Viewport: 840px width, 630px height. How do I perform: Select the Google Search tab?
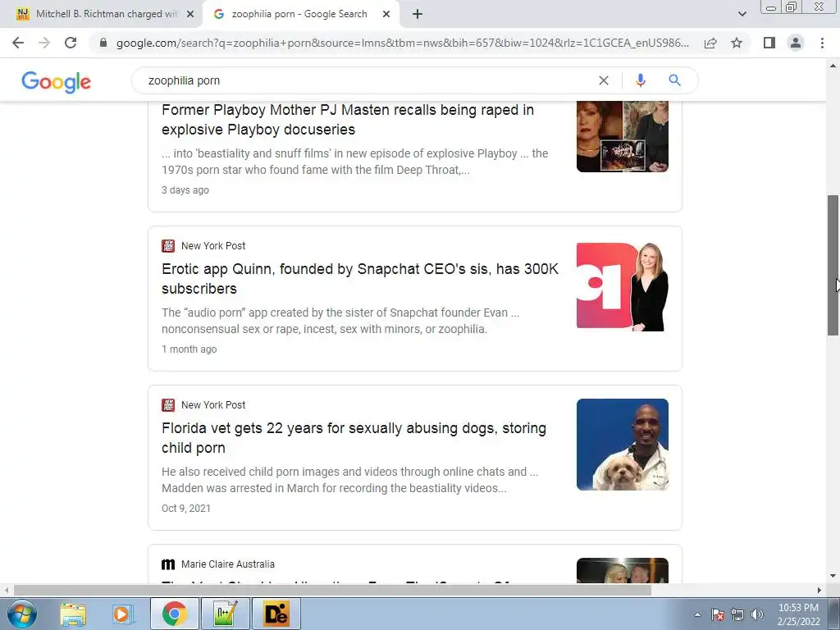299,14
